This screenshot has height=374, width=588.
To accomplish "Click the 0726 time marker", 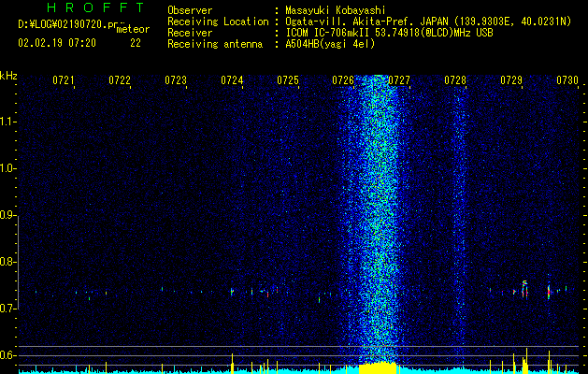I will (x=343, y=79).
